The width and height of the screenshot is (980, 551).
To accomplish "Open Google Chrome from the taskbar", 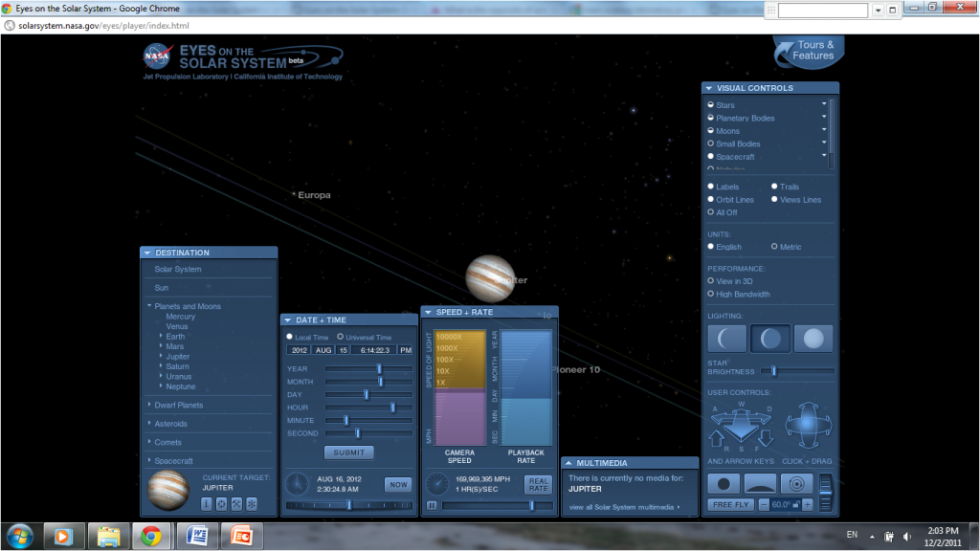I will [153, 537].
